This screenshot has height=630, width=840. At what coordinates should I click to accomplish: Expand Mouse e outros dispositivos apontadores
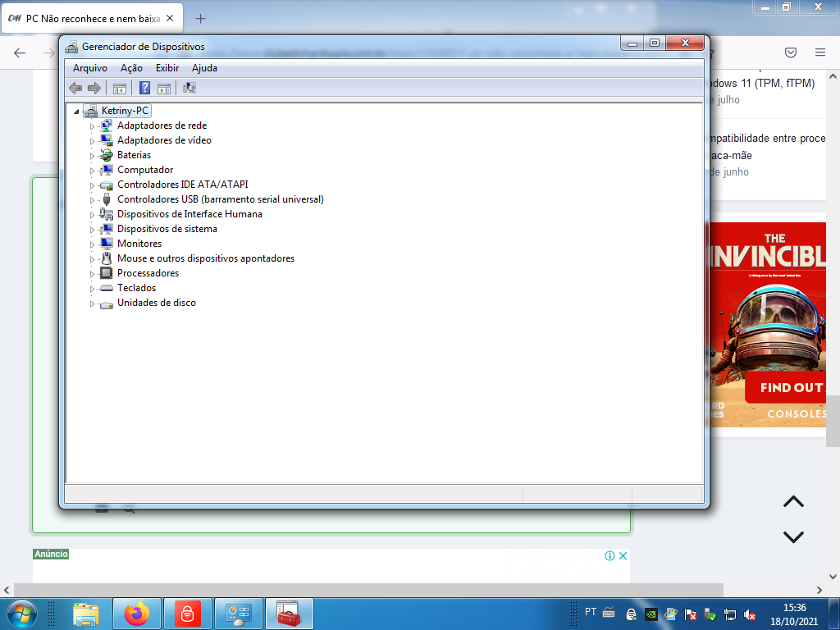[92, 259]
